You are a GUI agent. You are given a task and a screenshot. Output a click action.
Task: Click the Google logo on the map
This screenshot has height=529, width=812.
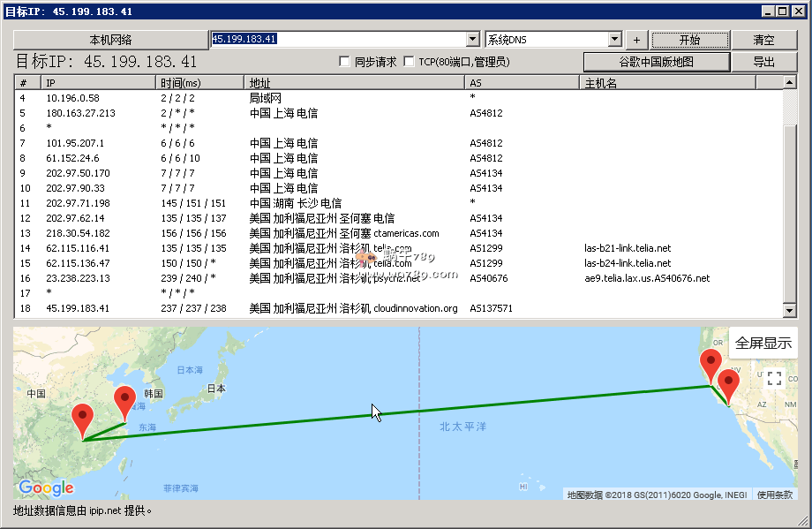46,487
